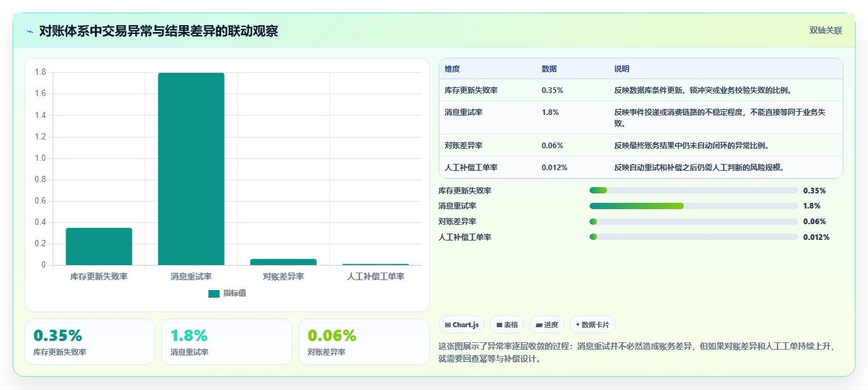Click the 0.35% cell in the table
The height and width of the screenshot is (390, 868).
552,90
